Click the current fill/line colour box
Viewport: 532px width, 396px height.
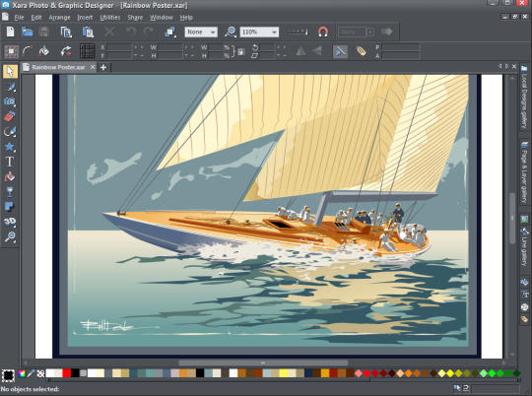tap(8, 375)
